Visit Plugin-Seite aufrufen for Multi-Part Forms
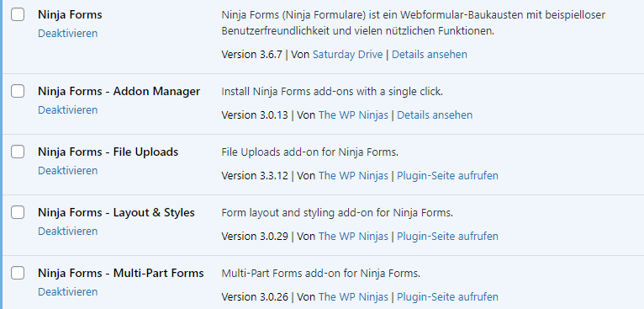This screenshot has height=309, width=644. click(x=447, y=296)
